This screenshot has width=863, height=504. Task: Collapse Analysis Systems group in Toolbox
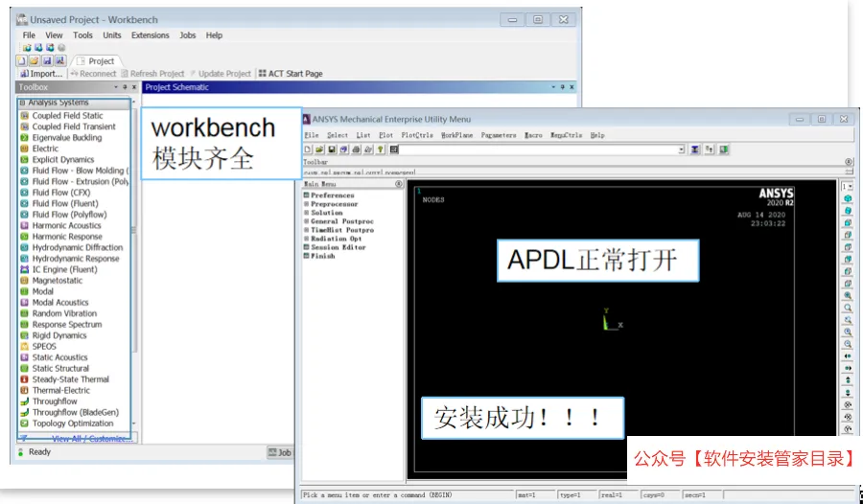(x=22, y=103)
